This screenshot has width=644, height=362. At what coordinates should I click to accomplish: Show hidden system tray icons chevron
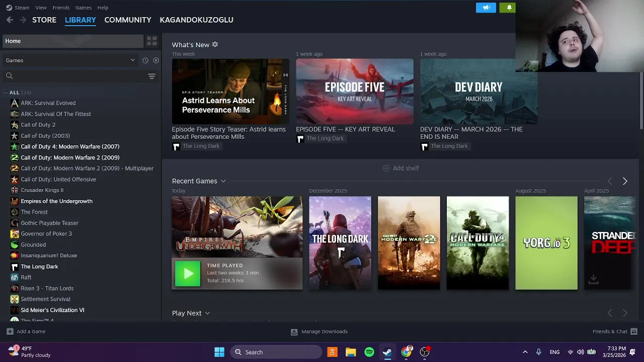[525, 352]
